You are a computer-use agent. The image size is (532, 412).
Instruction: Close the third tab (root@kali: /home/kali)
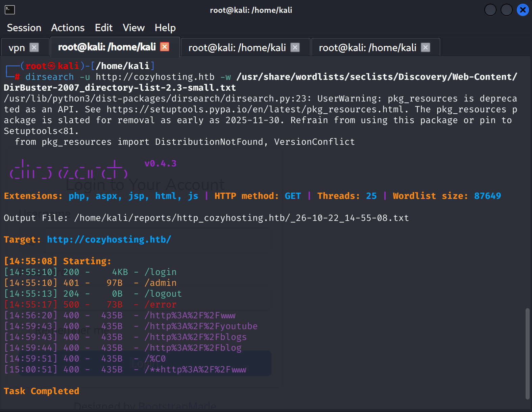pyautogui.click(x=295, y=47)
